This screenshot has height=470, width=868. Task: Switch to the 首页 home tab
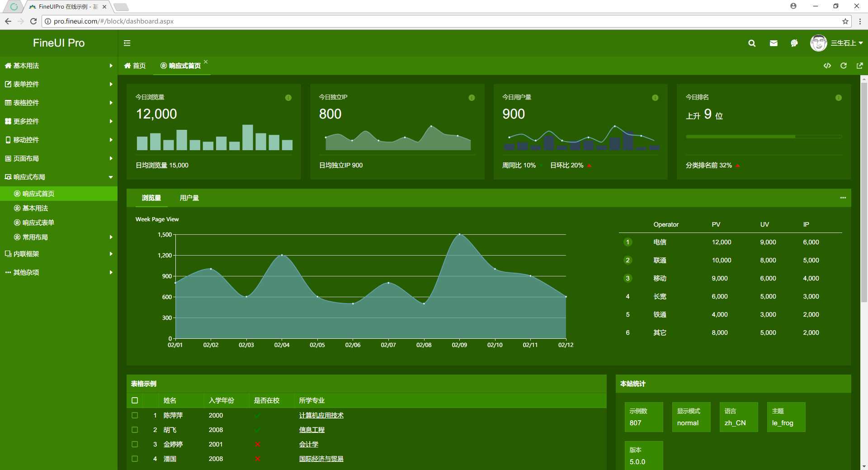point(135,66)
